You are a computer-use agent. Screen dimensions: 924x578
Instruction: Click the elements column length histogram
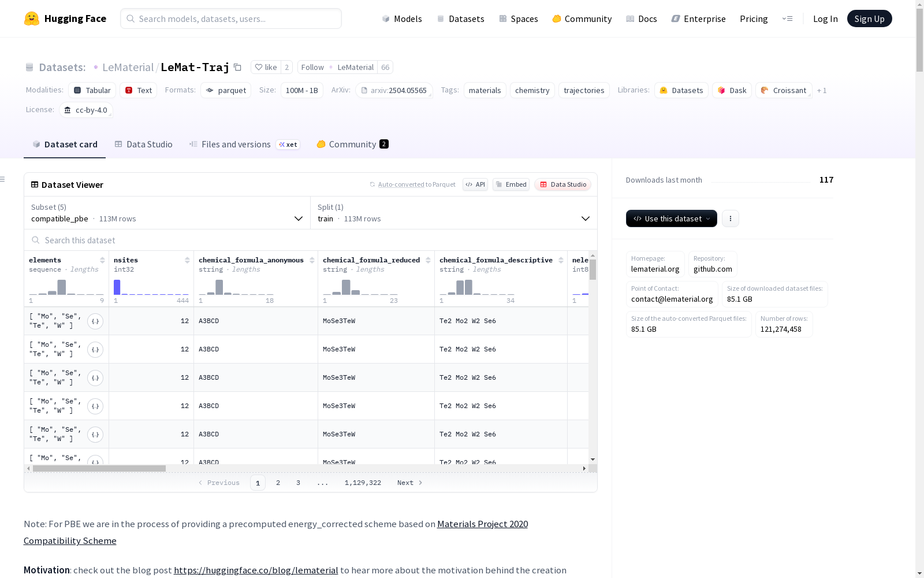pos(66,287)
